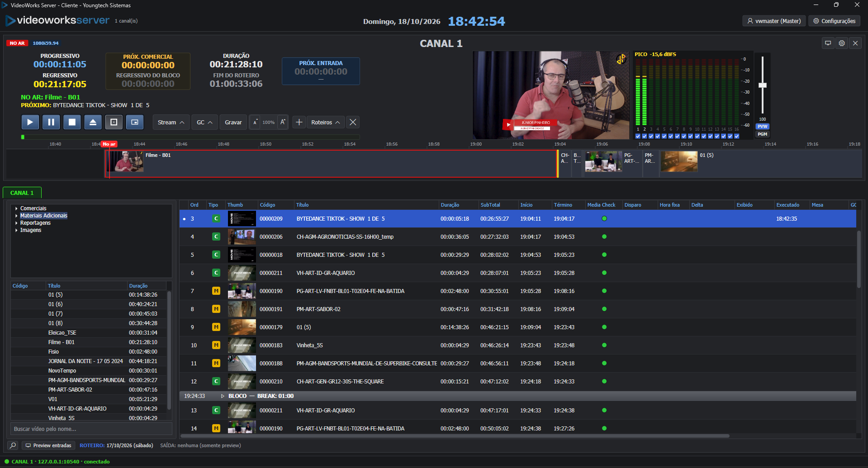Open the Stream dropdown
This screenshot has width=868, height=468.
click(171, 122)
